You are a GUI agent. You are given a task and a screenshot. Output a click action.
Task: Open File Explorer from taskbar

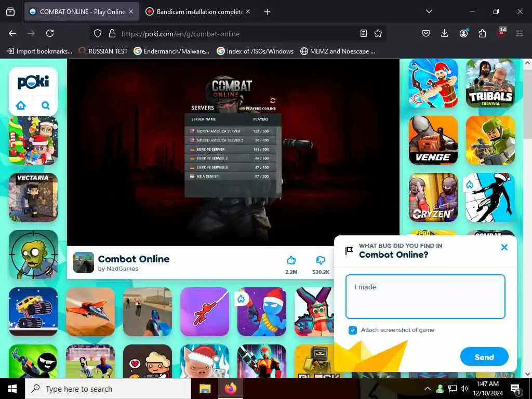(205, 389)
